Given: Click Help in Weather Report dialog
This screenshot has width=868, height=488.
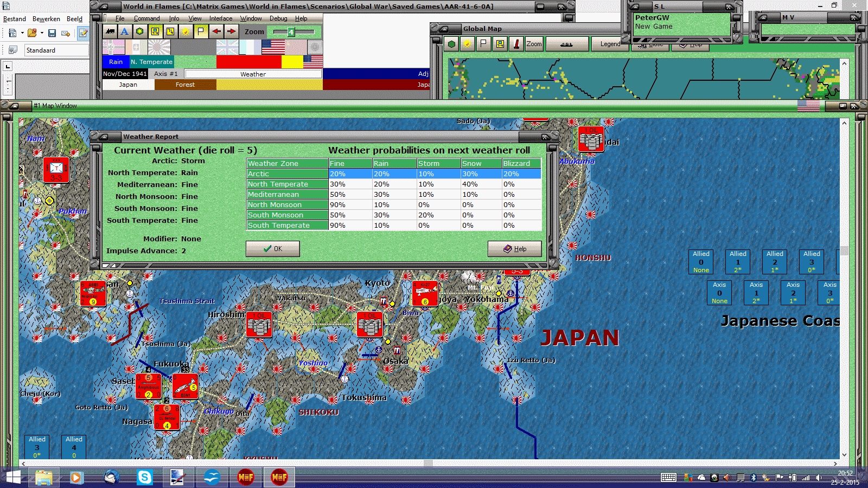Looking at the screenshot, I should point(514,249).
